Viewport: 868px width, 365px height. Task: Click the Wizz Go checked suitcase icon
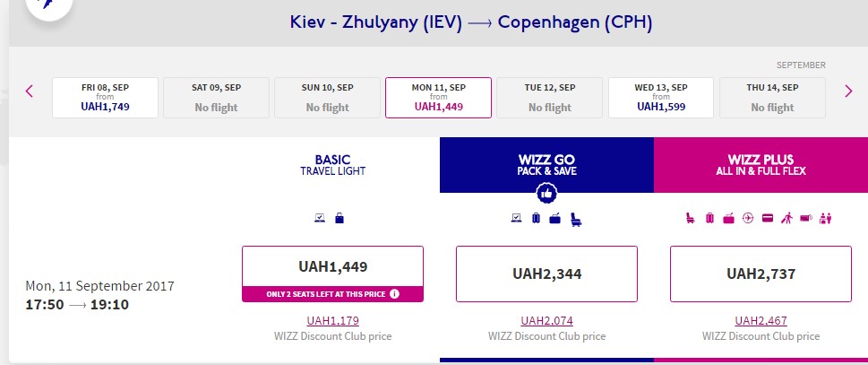(x=536, y=218)
